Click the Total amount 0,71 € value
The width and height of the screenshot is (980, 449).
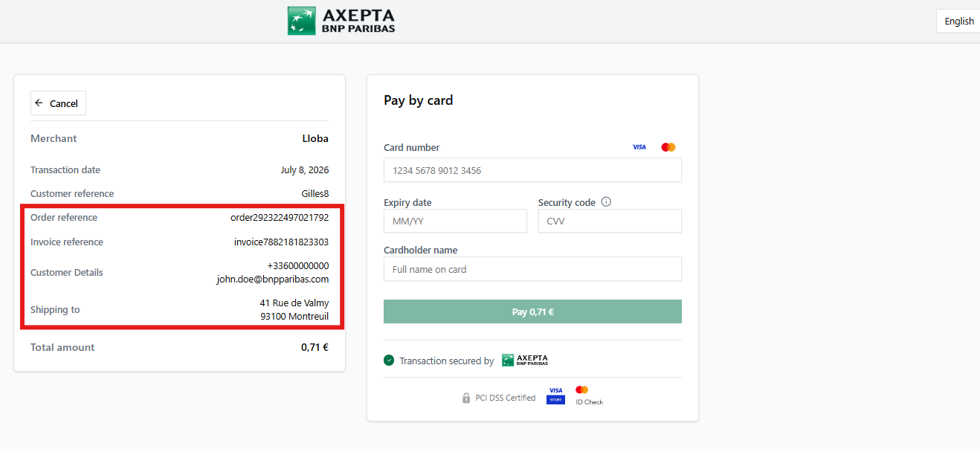[315, 347]
